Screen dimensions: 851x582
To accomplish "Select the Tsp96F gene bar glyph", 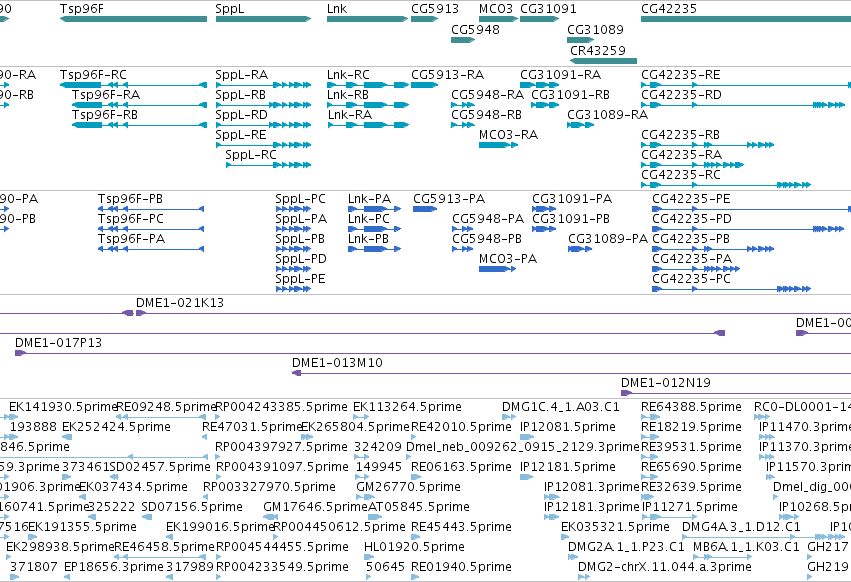I will (134, 19).
